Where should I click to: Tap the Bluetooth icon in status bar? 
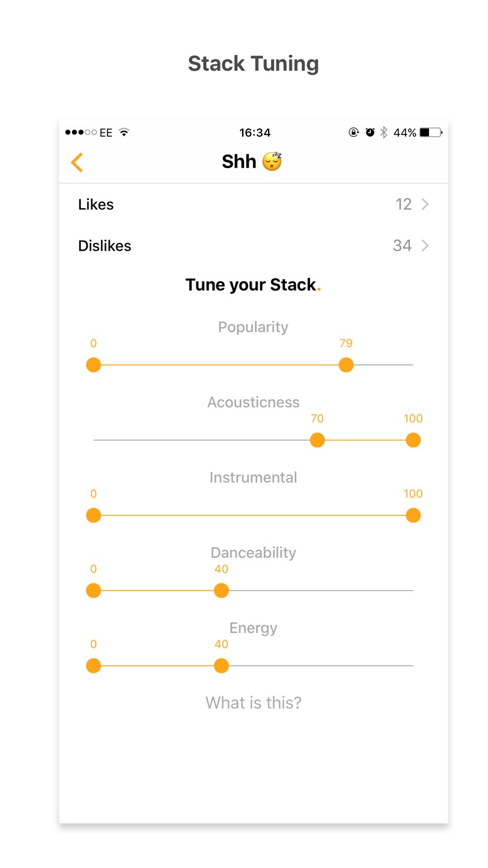point(384,132)
